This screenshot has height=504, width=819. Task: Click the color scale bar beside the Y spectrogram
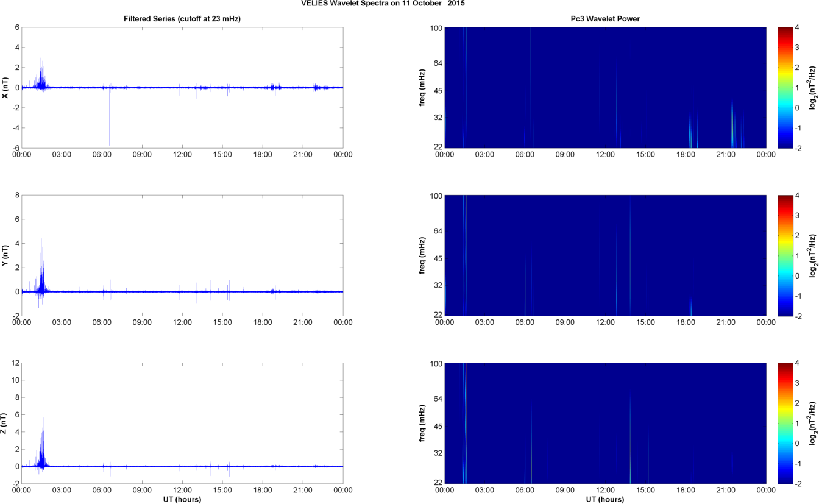tap(785, 255)
